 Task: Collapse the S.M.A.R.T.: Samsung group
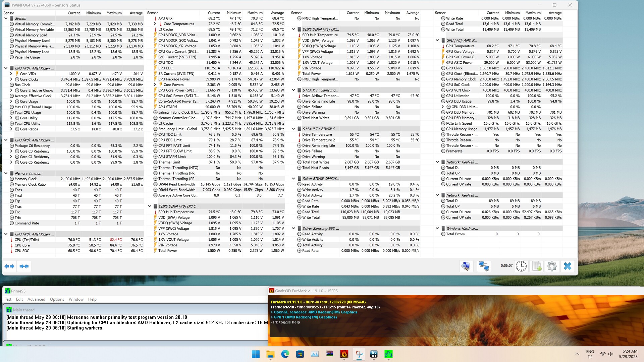coord(293,90)
